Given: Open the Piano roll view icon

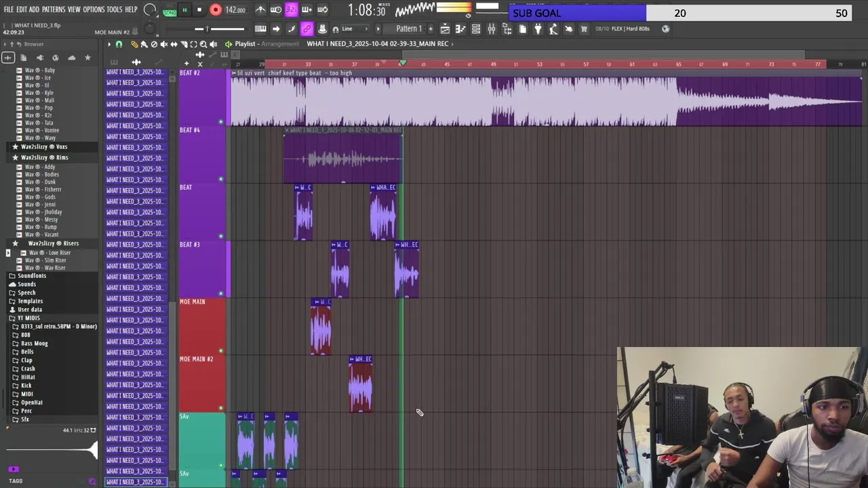Looking at the screenshot, I should coord(460,28).
